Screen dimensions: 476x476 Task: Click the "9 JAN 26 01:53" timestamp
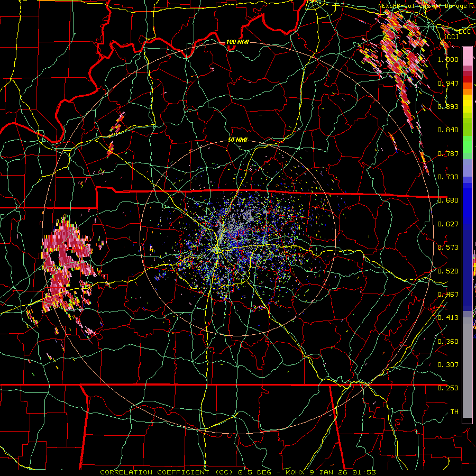(343, 472)
